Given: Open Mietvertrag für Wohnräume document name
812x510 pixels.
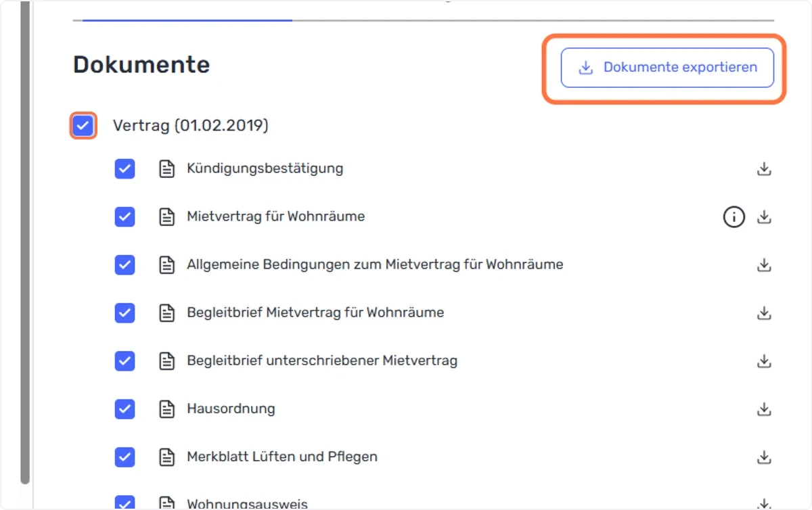Looking at the screenshot, I should [x=276, y=216].
